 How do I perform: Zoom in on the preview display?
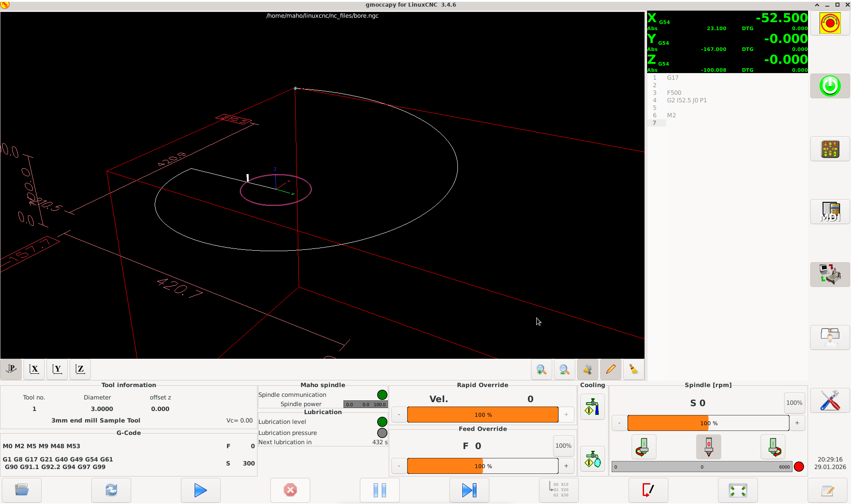pos(541,369)
